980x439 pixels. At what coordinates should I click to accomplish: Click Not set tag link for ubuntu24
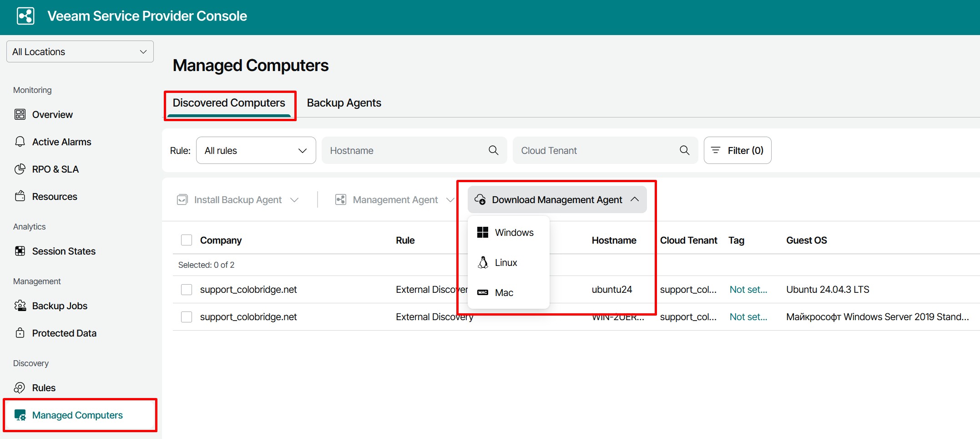coord(748,290)
